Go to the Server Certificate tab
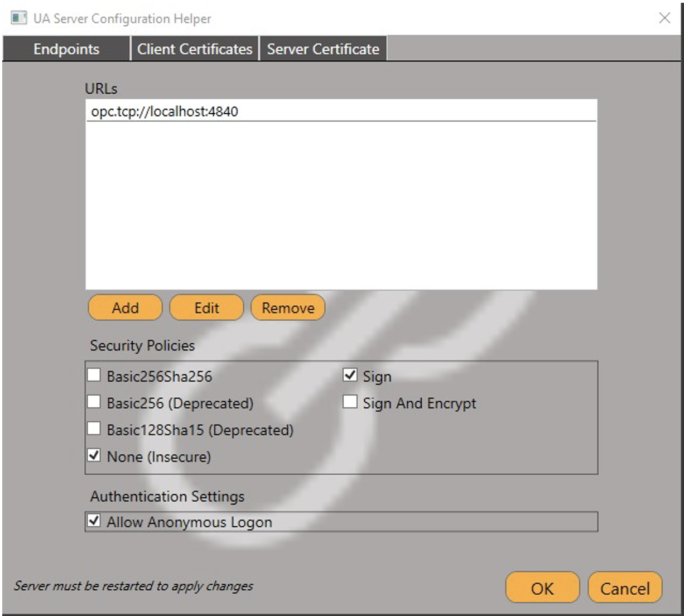 point(323,49)
